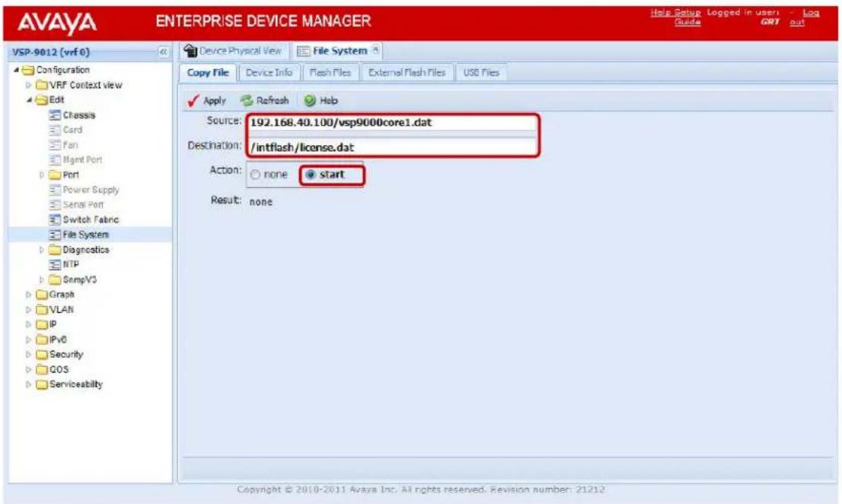The width and height of the screenshot is (842, 504).
Task: Click the Serviceability folder icon
Action: click(42, 384)
